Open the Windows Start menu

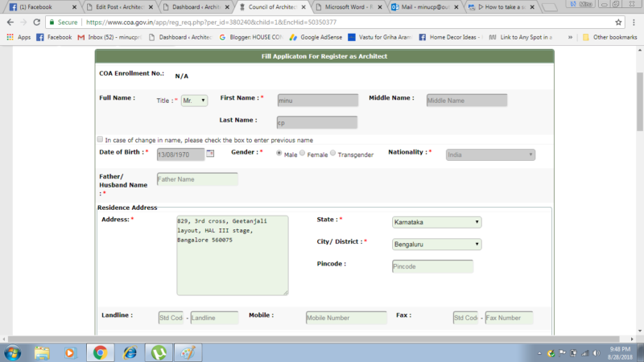point(13,352)
